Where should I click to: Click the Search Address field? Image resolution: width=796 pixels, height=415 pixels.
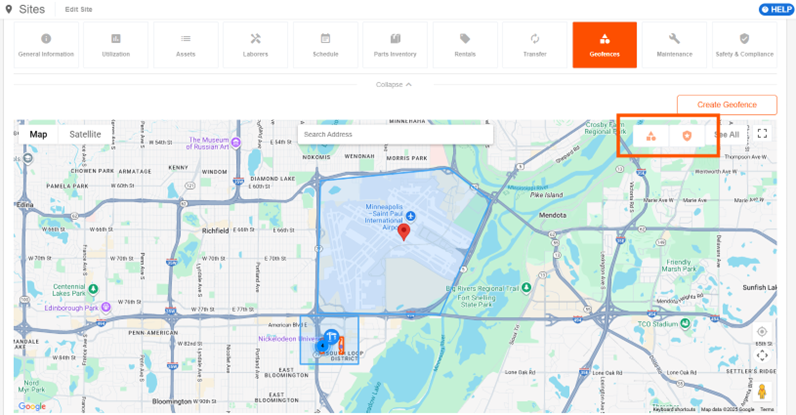pos(395,134)
